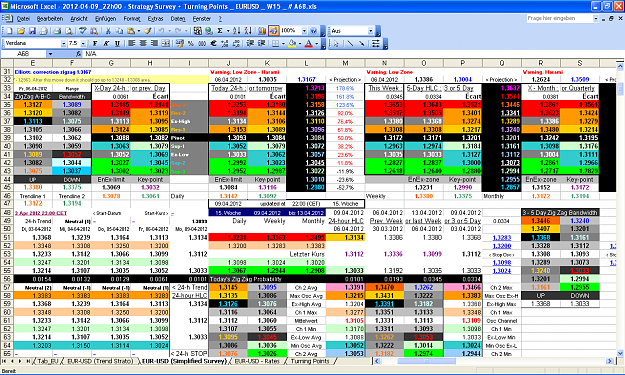Click the Fill Color paint bucket swatch
Image resolution: width=625 pixels, height=375 pixels.
tap(292, 43)
